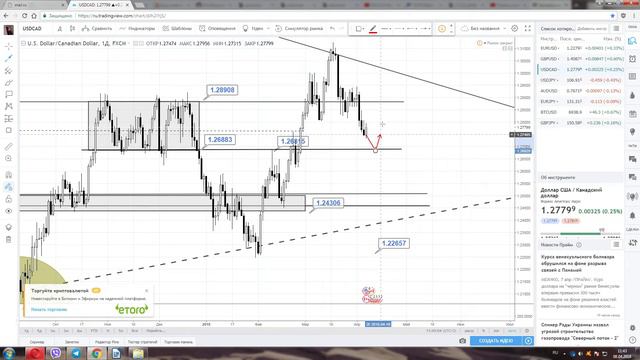Close the eToro advertisement popup
The image size is (640, 360).
[147, 291]
